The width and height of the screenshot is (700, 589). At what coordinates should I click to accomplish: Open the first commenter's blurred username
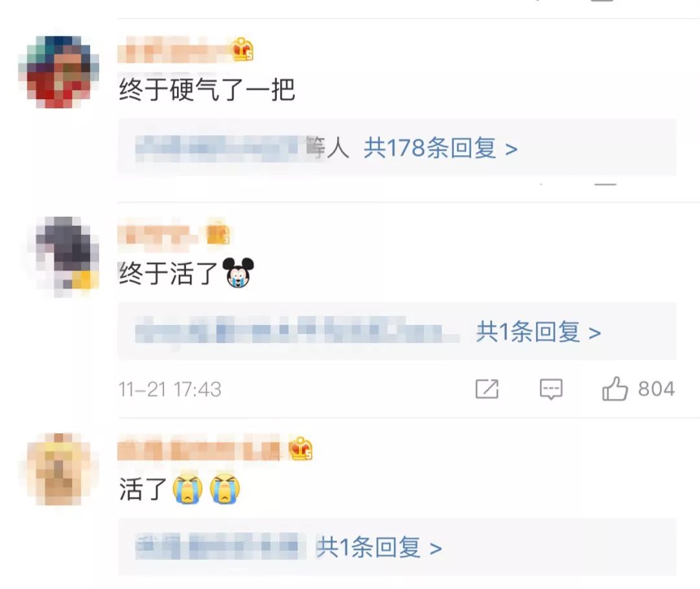point(173,50)
